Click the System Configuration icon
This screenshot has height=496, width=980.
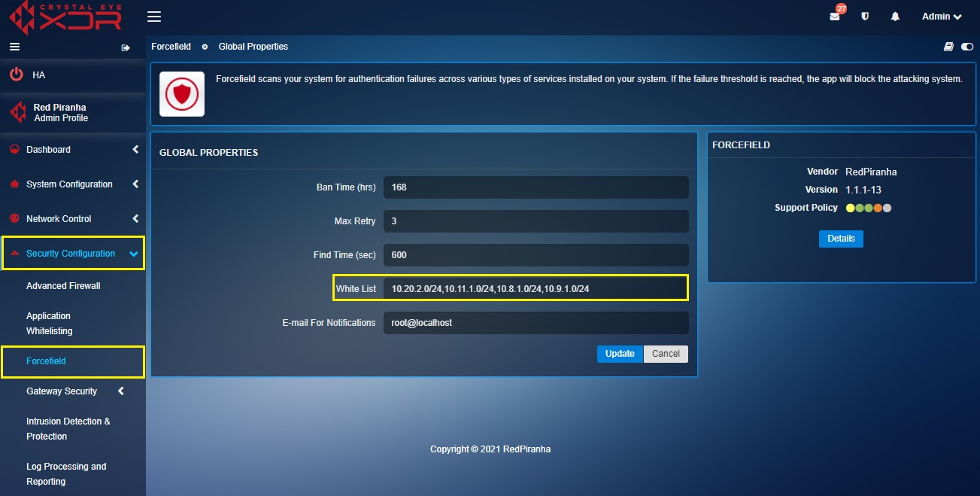pos(14,184)
